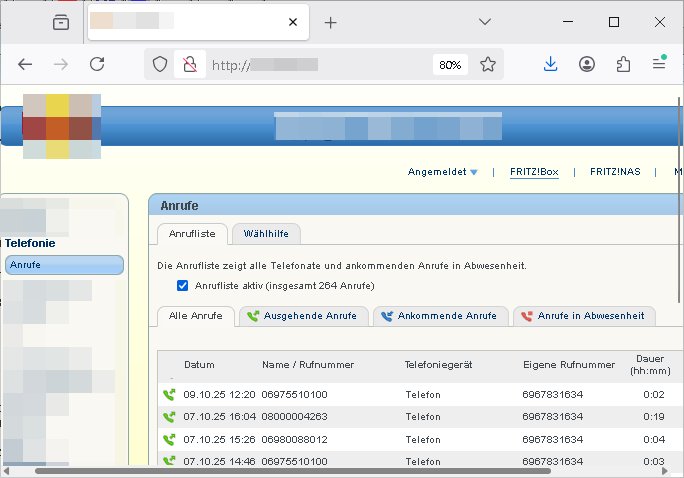
Task: Click the insecure connection lock icon
Action: [x=188, y=64]
